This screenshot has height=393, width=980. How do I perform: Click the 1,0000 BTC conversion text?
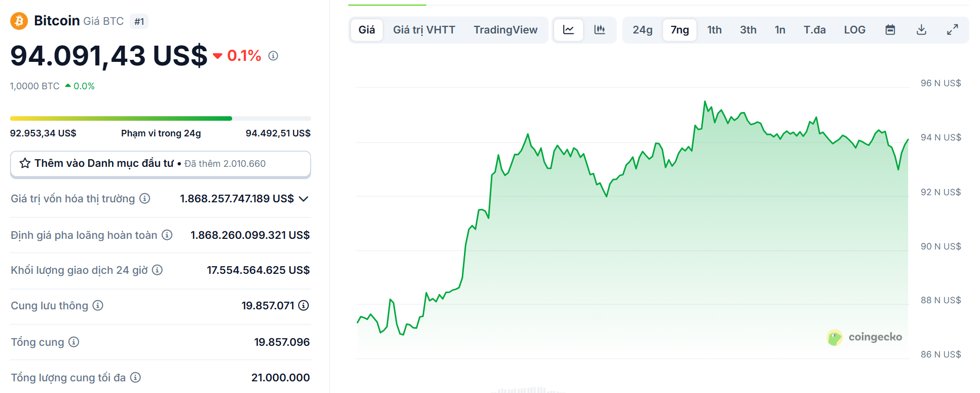point(35,86)
